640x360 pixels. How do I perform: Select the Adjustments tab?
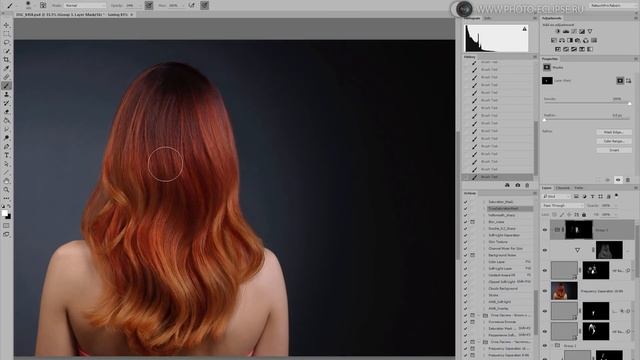click(552, 18)
